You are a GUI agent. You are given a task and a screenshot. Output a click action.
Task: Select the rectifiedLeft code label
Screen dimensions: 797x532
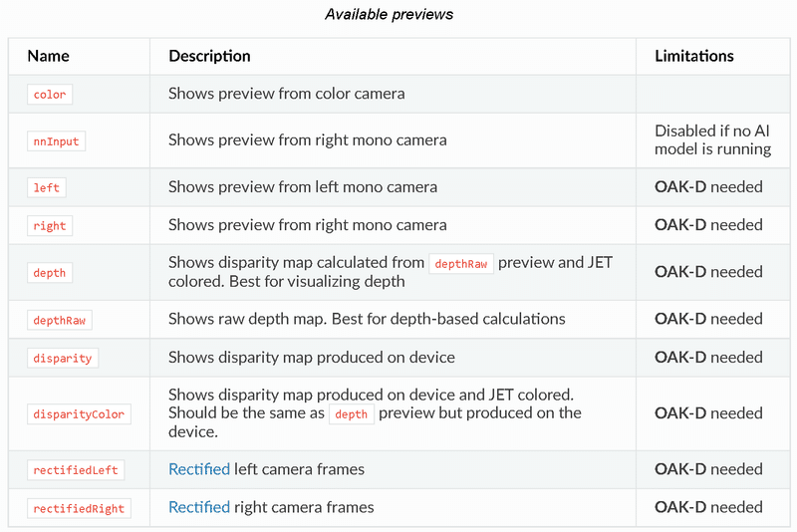76,470
